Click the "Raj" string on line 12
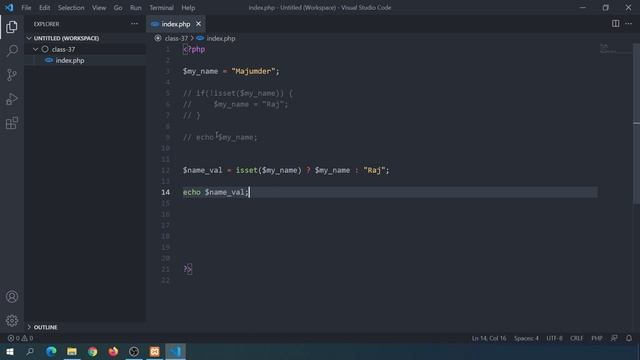Image resolution: width=640 pixels, height=360 pixels. (374, 170)
